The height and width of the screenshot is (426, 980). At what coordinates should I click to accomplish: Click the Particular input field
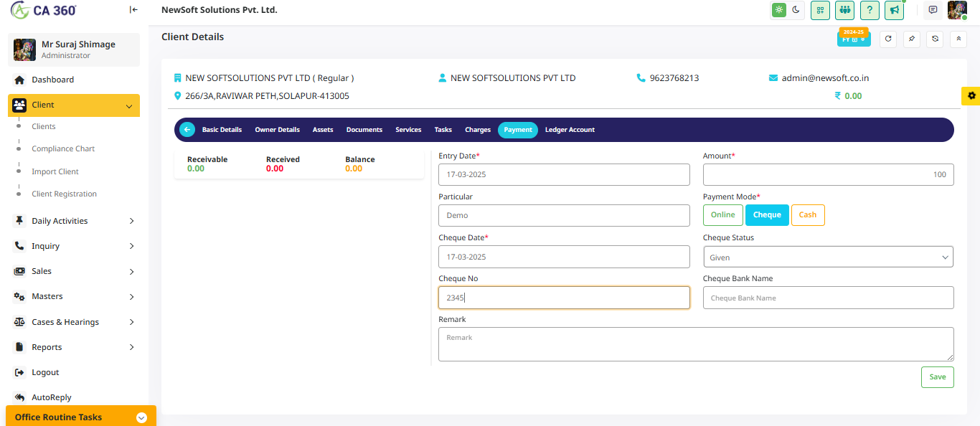(564, 215)
